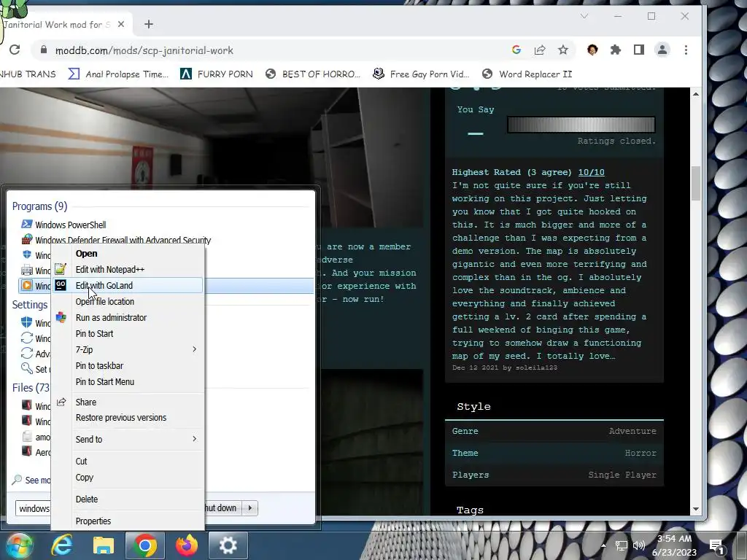Choose Open in the context menu
747x560 pixels.
(x=128, y=253)
